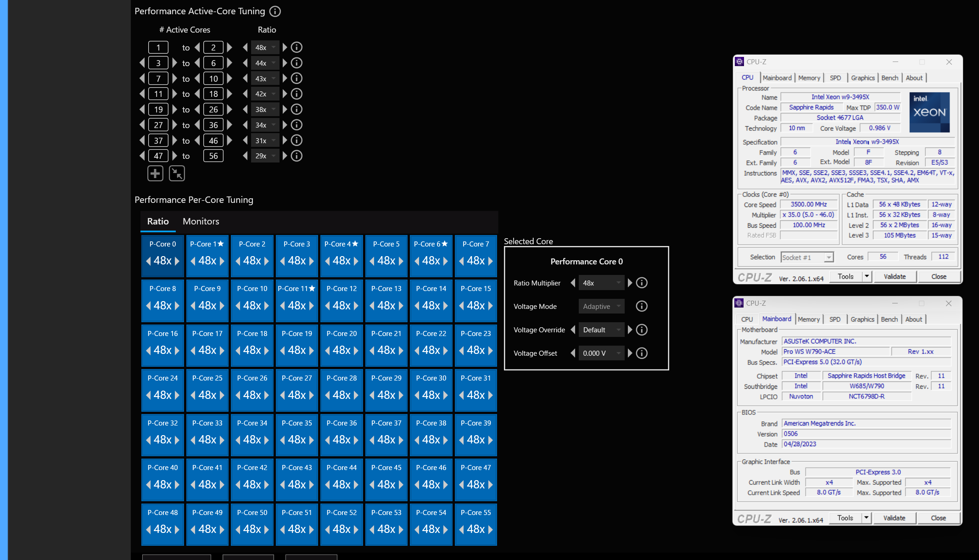Select the P-Core 1 starred tile
979x560 pixels.
point(207,256)
